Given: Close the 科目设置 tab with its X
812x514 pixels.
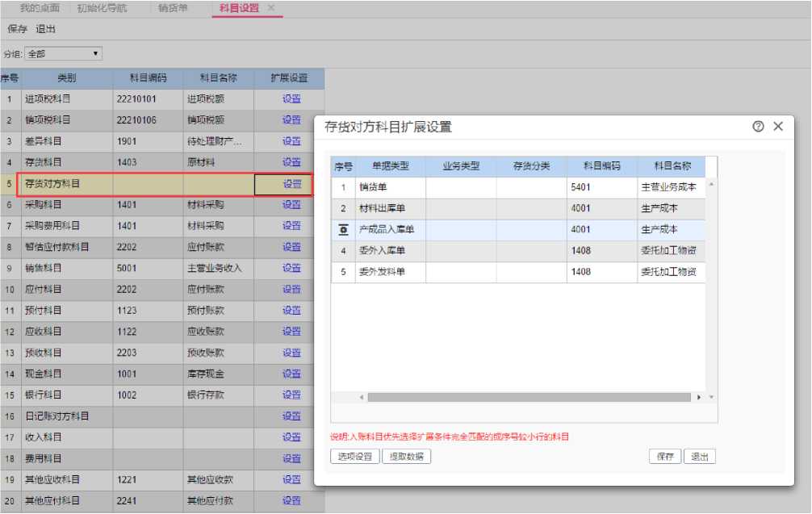Looking at the screenshot, I should click(x=271, y=8).
